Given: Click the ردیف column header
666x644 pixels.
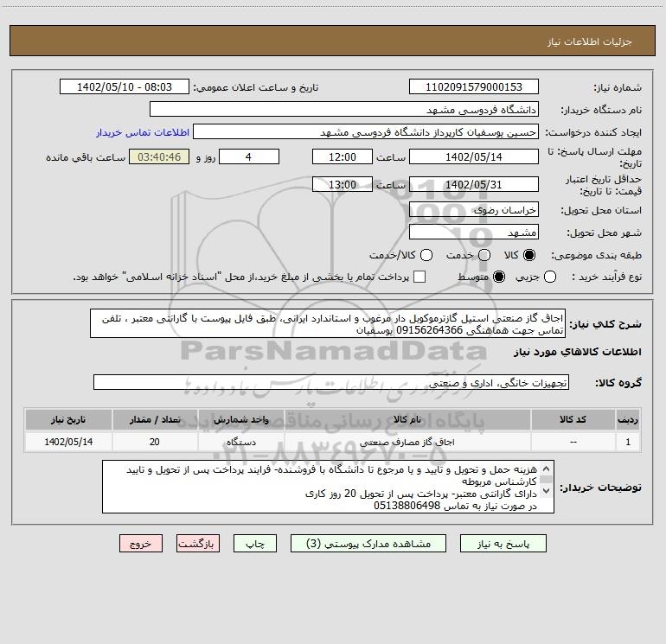Looking at the screenshot, I should [628, 419].
